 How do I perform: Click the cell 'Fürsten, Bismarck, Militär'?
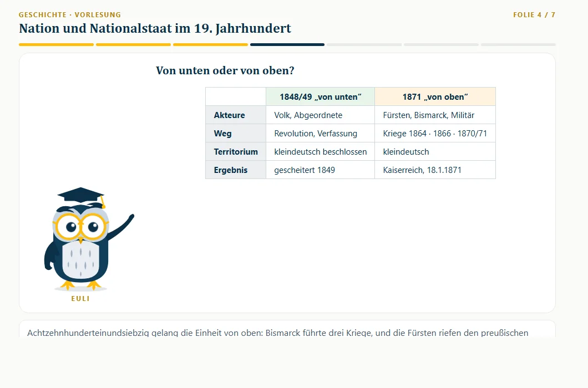435,115
